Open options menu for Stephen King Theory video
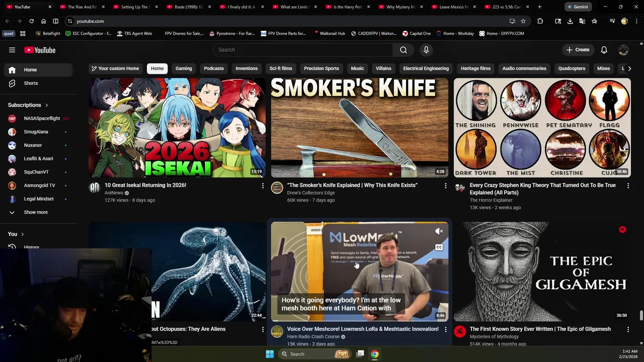 [628, 186]
